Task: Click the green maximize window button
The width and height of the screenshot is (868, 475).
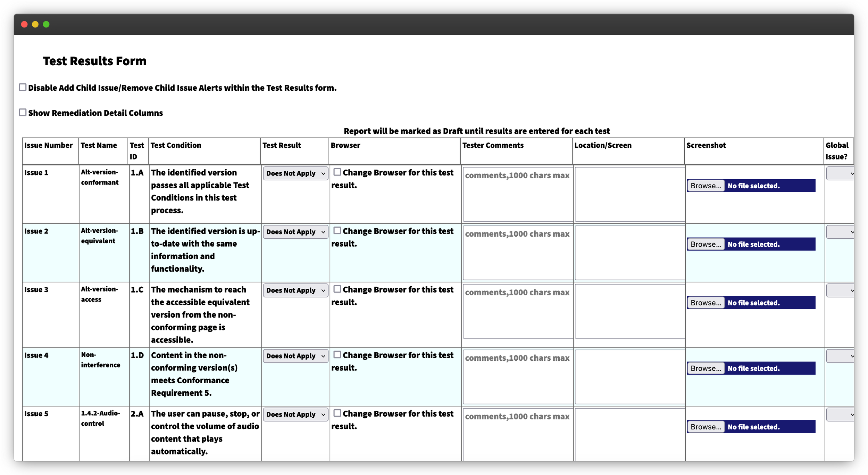Action: coord(46,24)
